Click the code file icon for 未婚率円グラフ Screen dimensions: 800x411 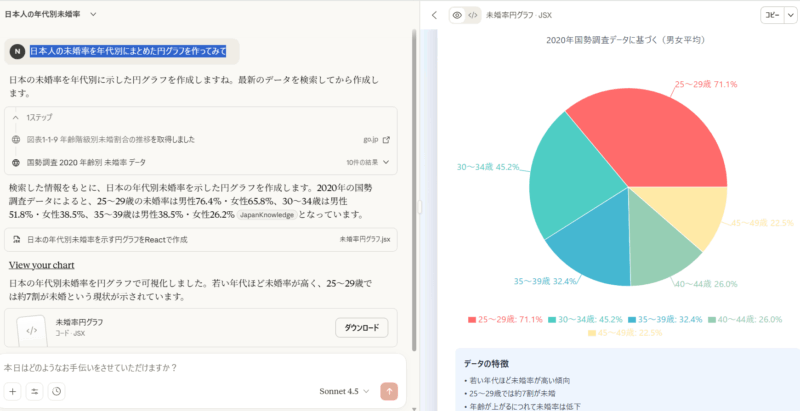point(31,328)
